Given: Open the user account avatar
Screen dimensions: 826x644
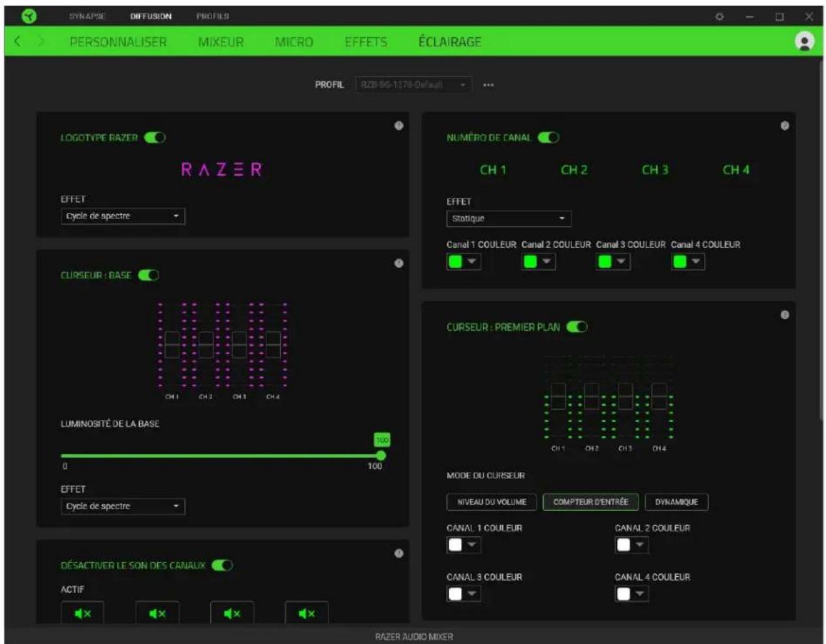Looking at the screenshot, I should pos(804,42).
